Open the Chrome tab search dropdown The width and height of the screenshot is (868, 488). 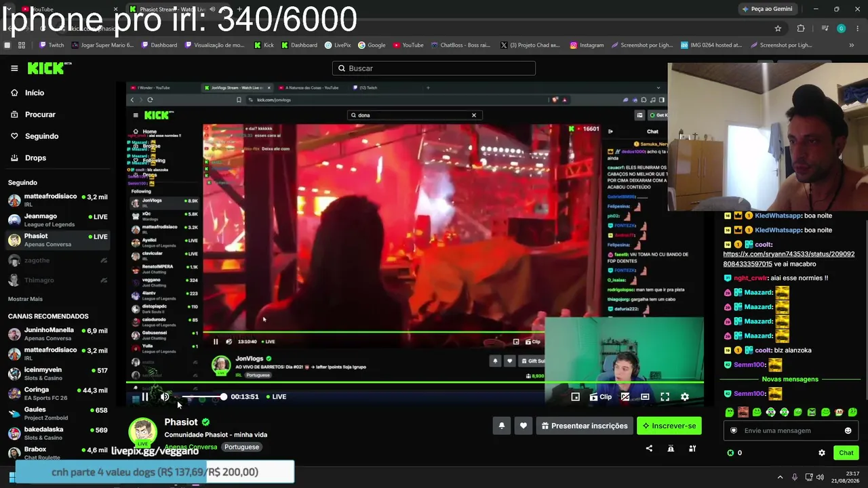(x=9, y=9)
